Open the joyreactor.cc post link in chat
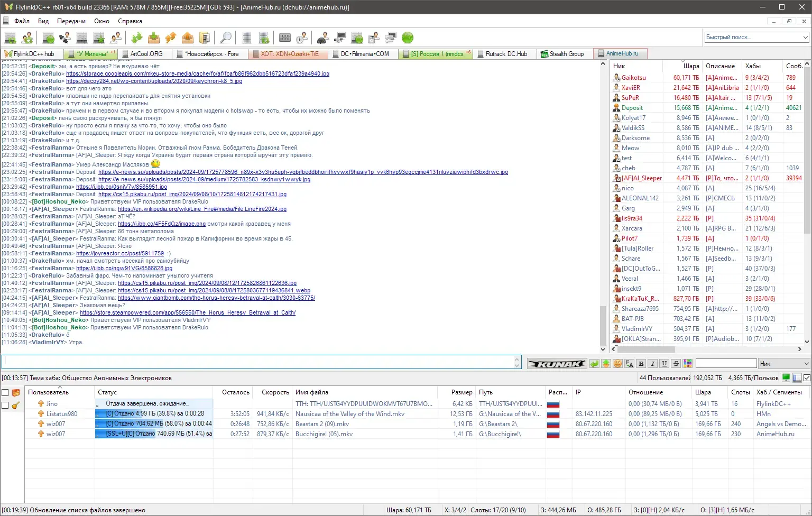This screenshot has width=812, height=516. point(120,253)
